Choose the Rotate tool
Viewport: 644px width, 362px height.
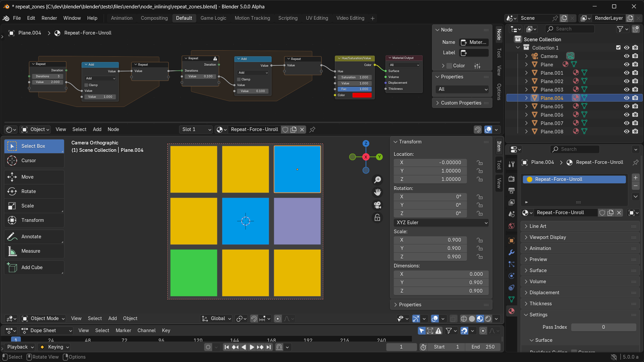click(x=34, y=191)
